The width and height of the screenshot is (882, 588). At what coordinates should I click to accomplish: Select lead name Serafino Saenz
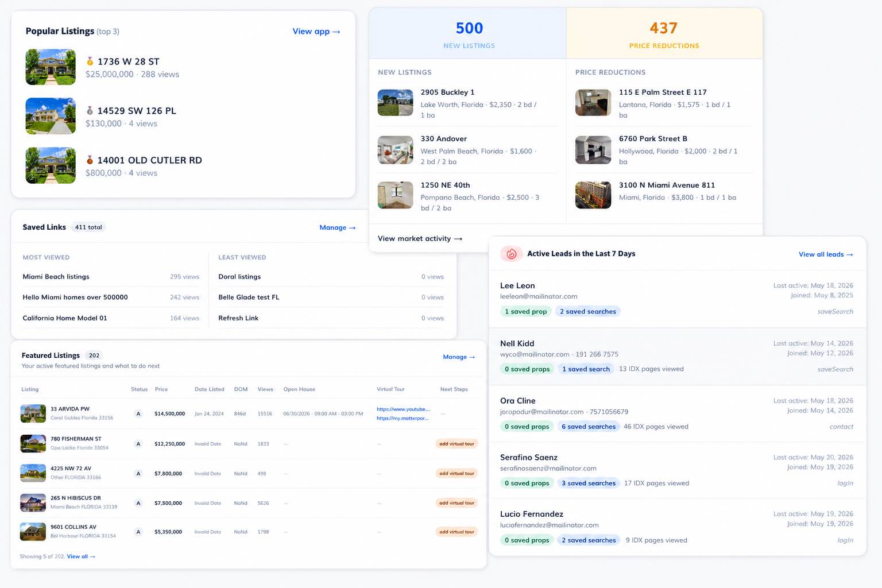tap(529, 457)
